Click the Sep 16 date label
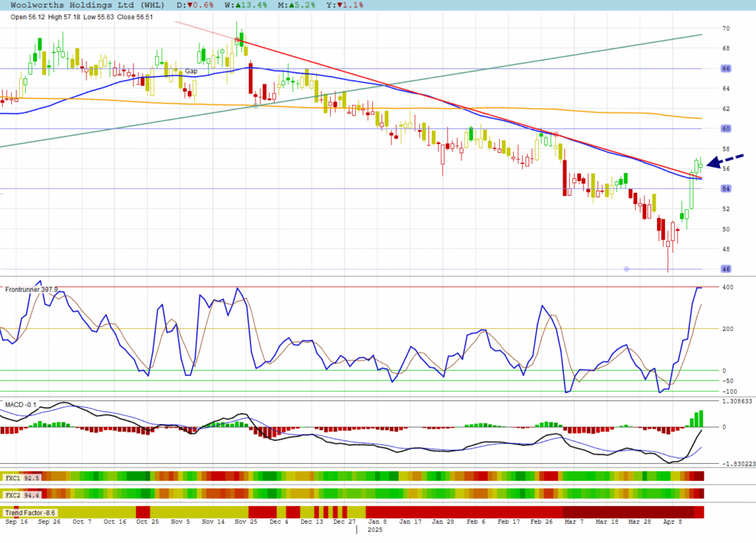This screenshot has height=543, width=756. (16, 522)
